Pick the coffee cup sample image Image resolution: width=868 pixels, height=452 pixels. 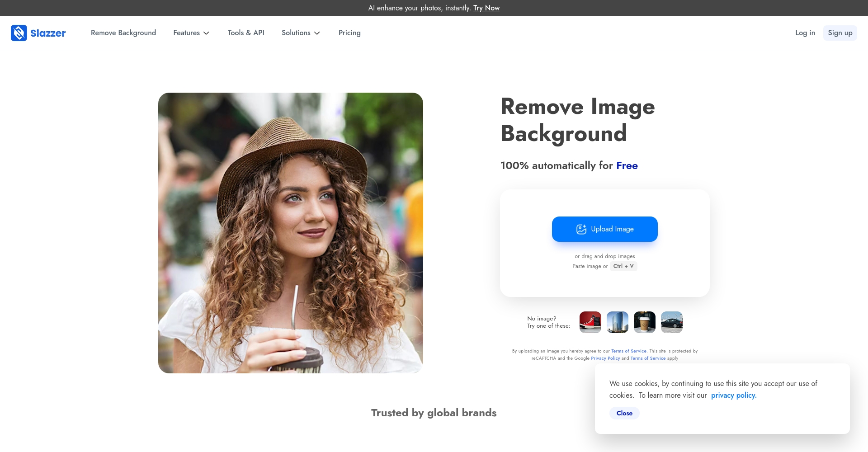point(644,322)
